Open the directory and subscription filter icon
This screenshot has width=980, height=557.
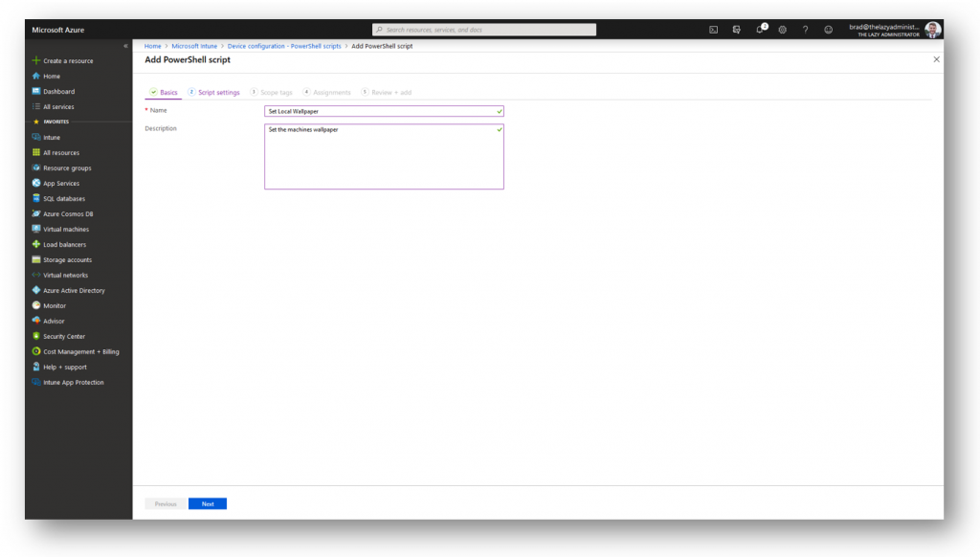(736, 30)
